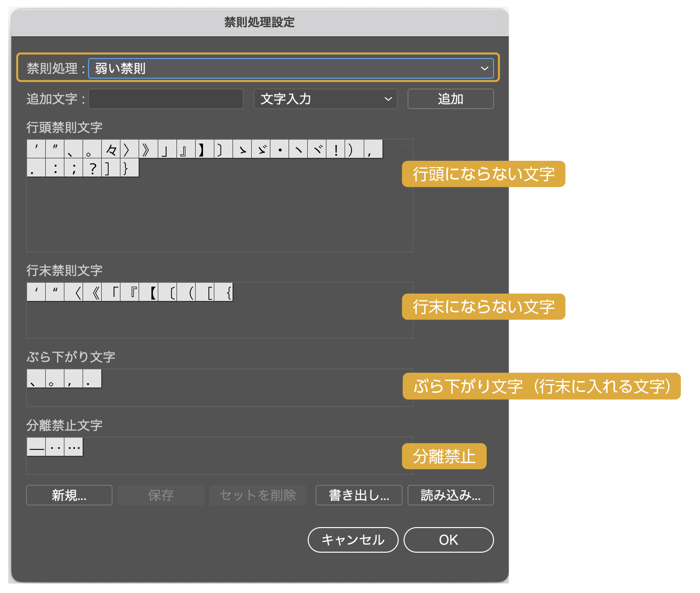Viewport: 700px width, 593px height.
Task: Click the 追加文字 text input field
Action: (166, 99)
